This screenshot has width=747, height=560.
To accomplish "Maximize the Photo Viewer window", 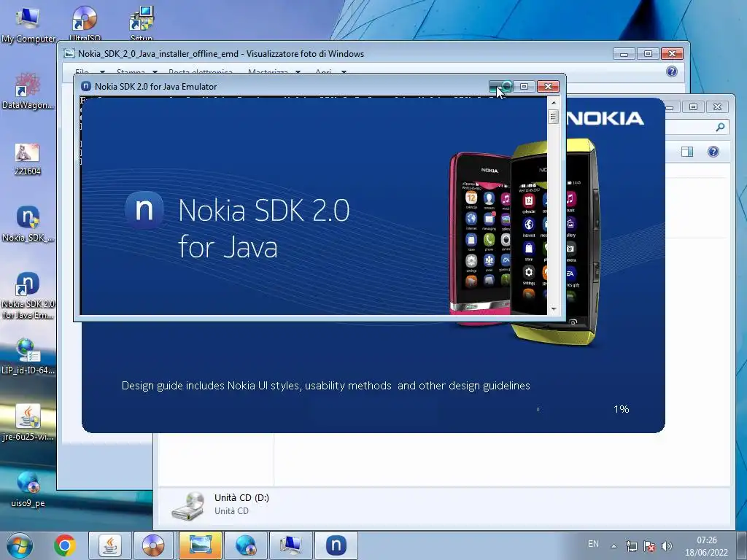I will tap(648, 54).
